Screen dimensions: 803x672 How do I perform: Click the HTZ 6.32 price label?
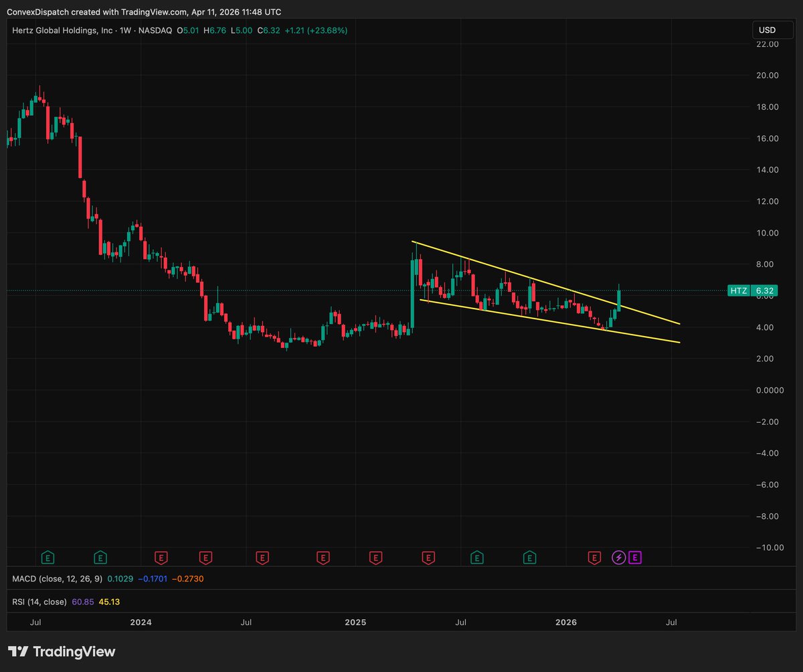point(751,290)
